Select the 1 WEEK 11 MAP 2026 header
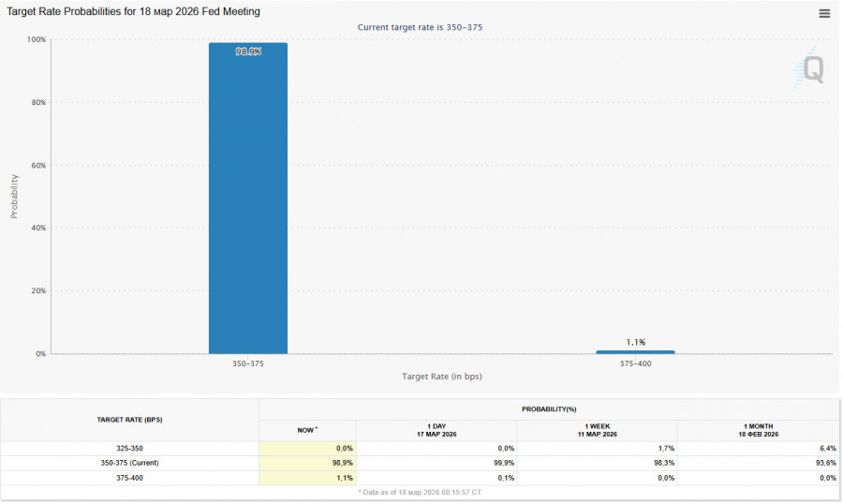Viewport: 843px width, 504px height. click(x=597, y=430)
